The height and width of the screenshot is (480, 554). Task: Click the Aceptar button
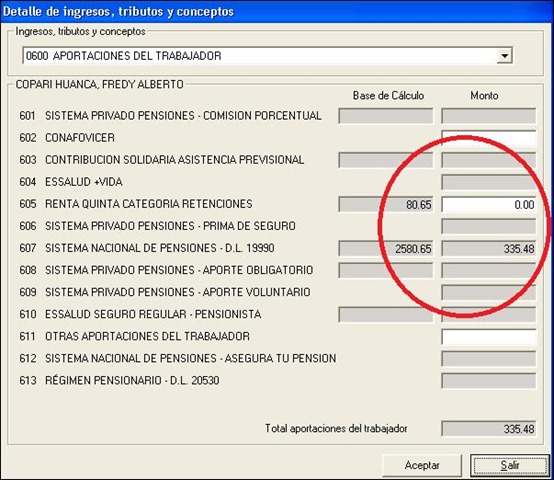422,465
